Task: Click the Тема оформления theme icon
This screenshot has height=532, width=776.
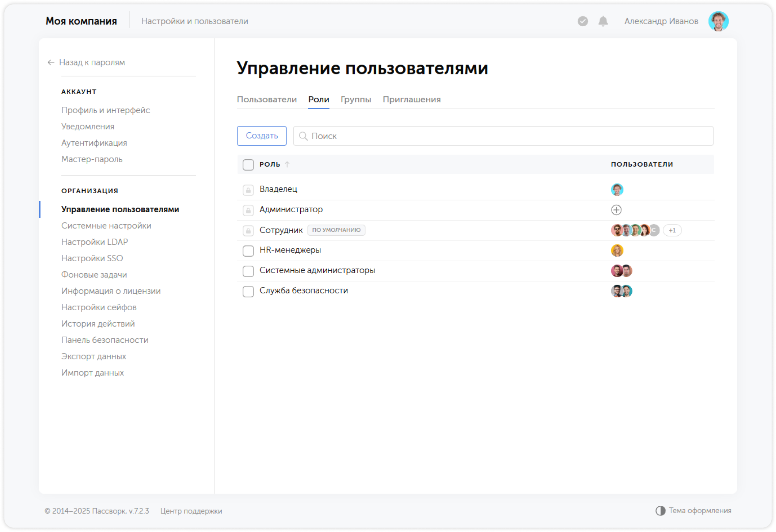Action: coord(660,510)
